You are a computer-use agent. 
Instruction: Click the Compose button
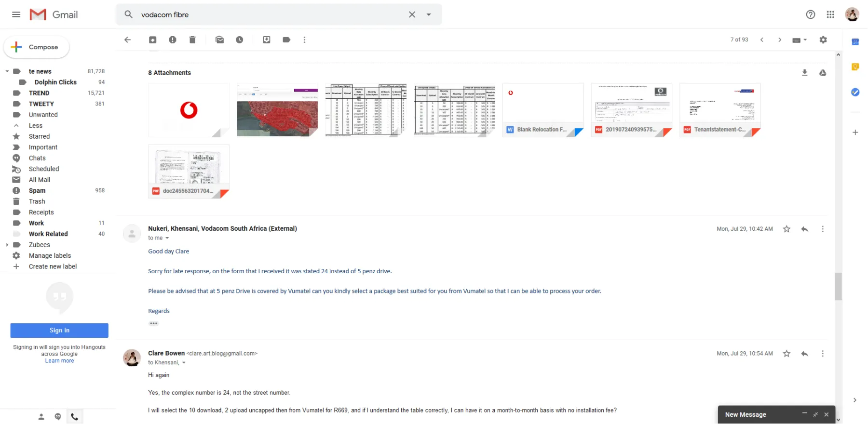click(37, 47)
